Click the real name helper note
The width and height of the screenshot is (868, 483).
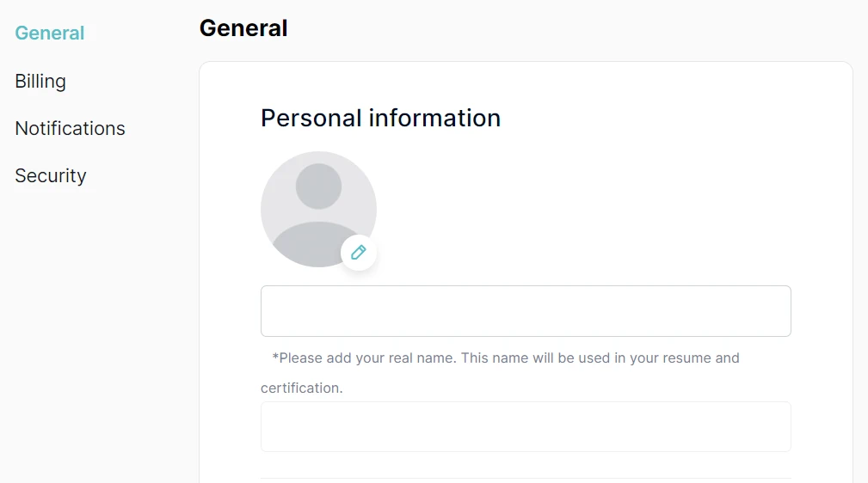[x=506, y=358]
